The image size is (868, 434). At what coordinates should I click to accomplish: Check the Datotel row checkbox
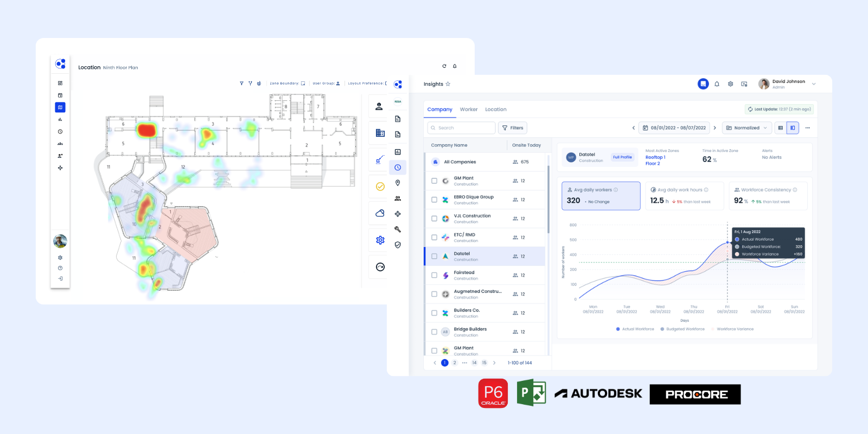pos(434,256)
